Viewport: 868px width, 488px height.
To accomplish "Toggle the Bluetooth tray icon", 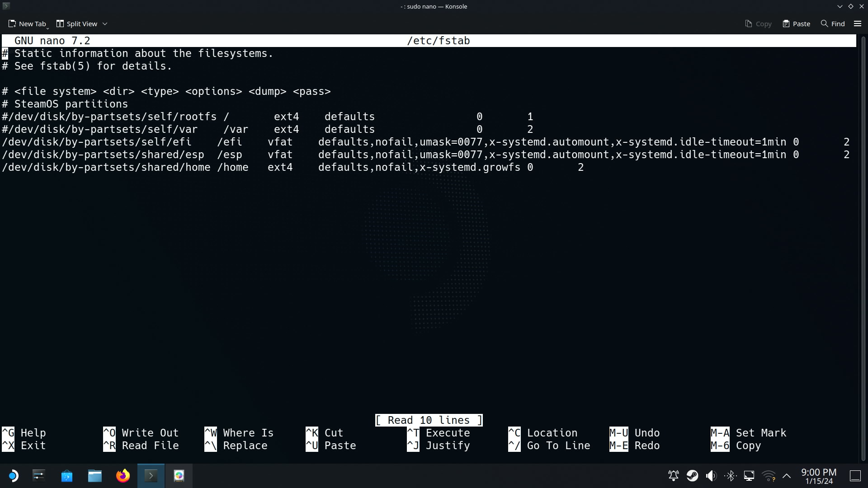I will click(730, 476).
